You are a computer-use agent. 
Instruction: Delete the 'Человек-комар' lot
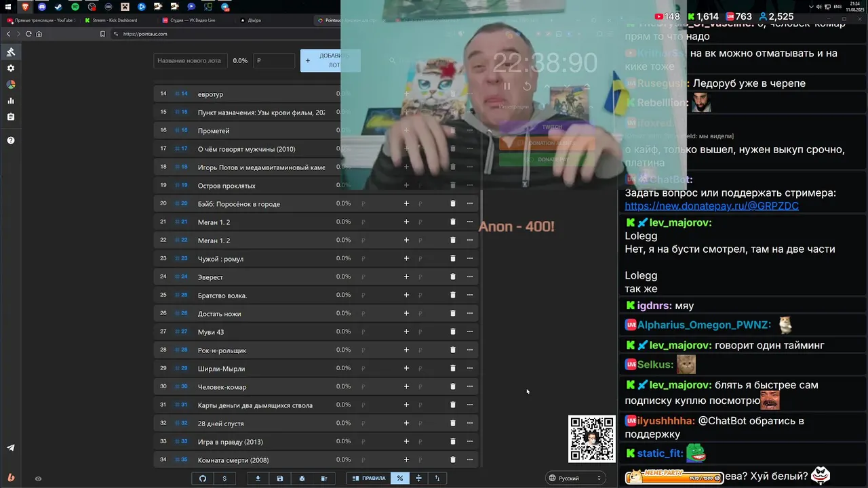453,386
